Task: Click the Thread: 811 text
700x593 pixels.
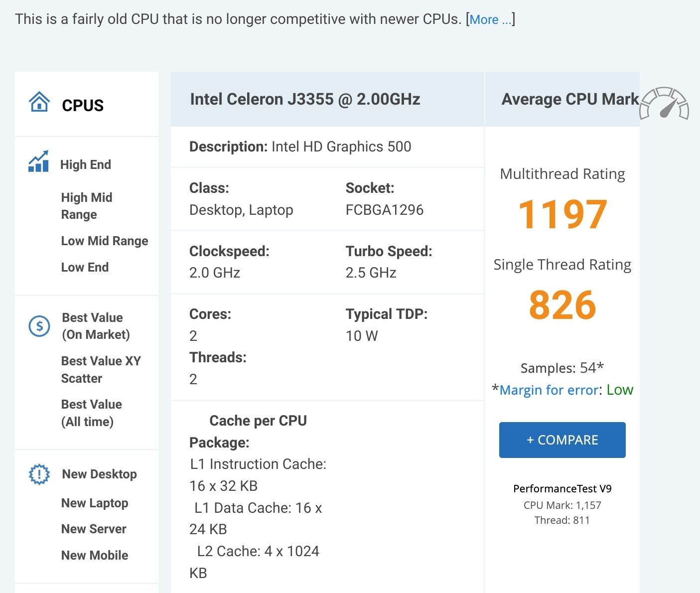Action: pos(562,520)
